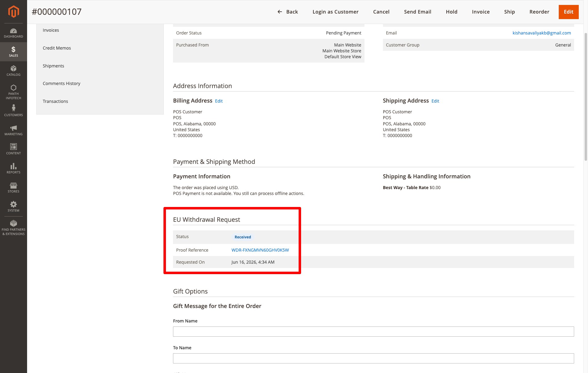This screenshot has height=373, width=588.
Task: Open Find Partners & Extensions
Action: [13, 228]
